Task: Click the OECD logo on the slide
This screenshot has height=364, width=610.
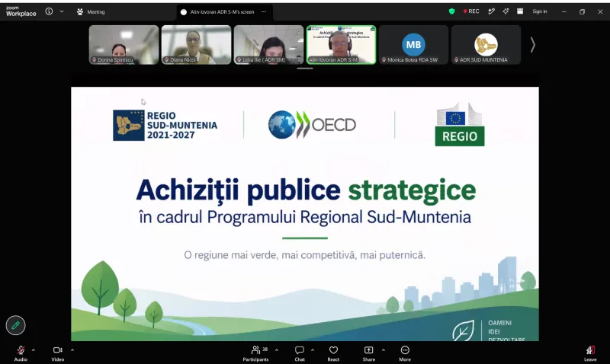Action: pyautogui.click(x=312, y=125)
